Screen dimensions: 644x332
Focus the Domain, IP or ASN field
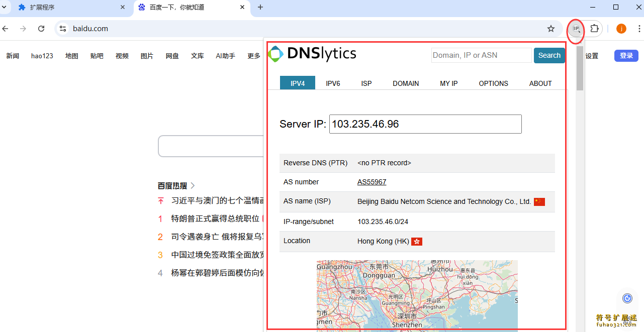click(481, 55)
